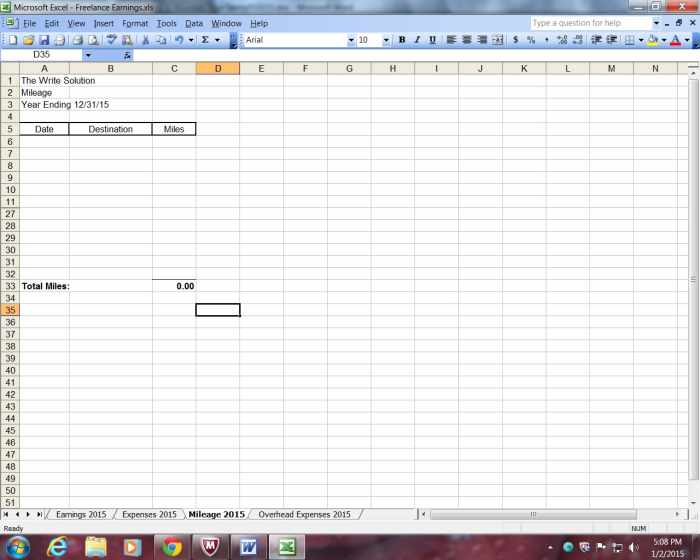Open Excel from the Windows taskbar
Image resolution: width=700 pixels, height=560 pixels.
(x=286, y=547)
